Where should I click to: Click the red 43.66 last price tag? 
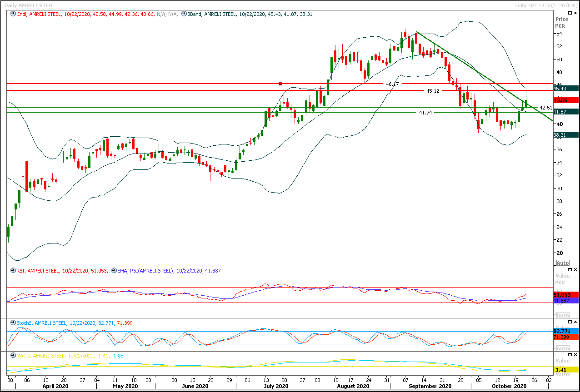tap(566, 100)
